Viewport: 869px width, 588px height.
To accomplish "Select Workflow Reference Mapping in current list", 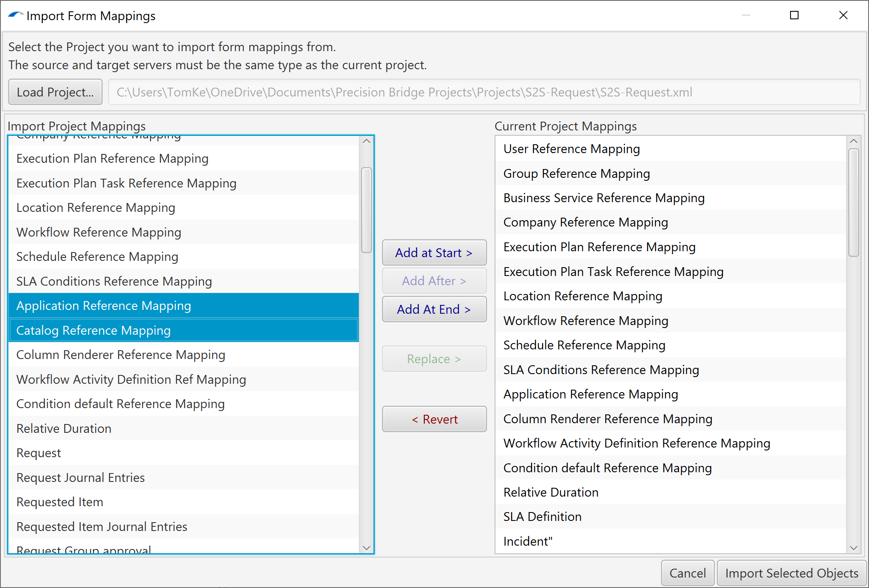I will 671,321.
